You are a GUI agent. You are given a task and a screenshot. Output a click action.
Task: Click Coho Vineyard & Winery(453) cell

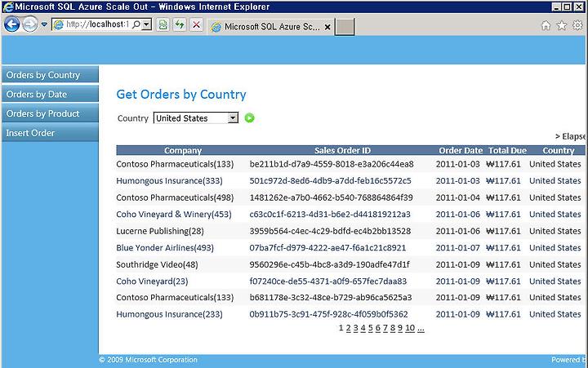174,215
